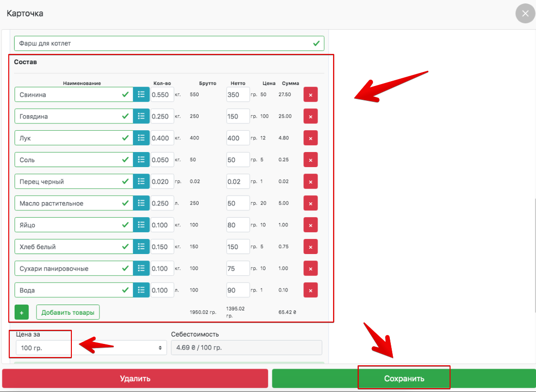The height and width of the screenshot is (392, 536).
Task: Click the Нетто field for Говядина
Action: 237,117
